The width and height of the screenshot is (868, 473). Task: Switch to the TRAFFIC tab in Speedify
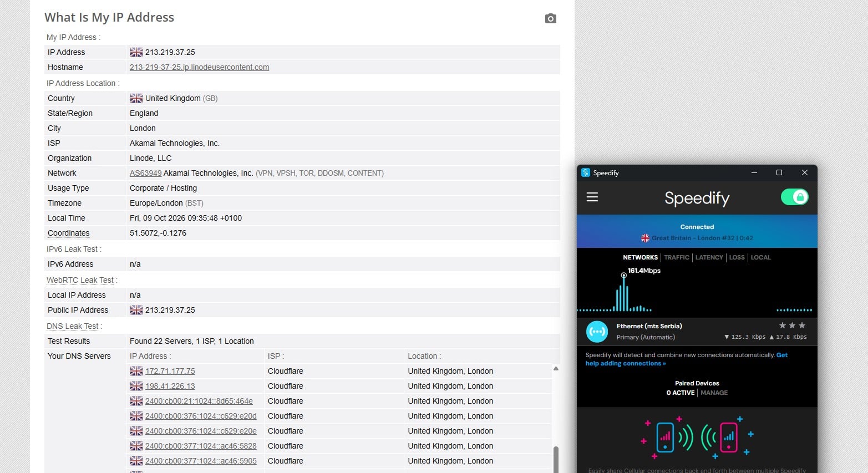(677, 257)
